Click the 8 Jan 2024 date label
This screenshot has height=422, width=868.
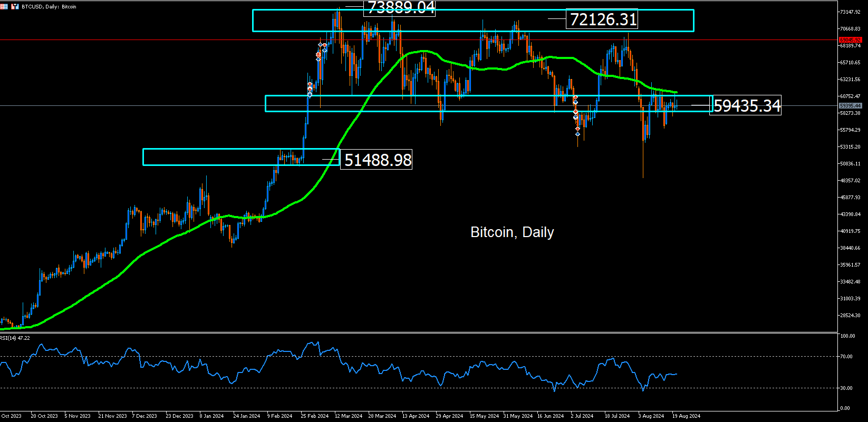point(212,416)
